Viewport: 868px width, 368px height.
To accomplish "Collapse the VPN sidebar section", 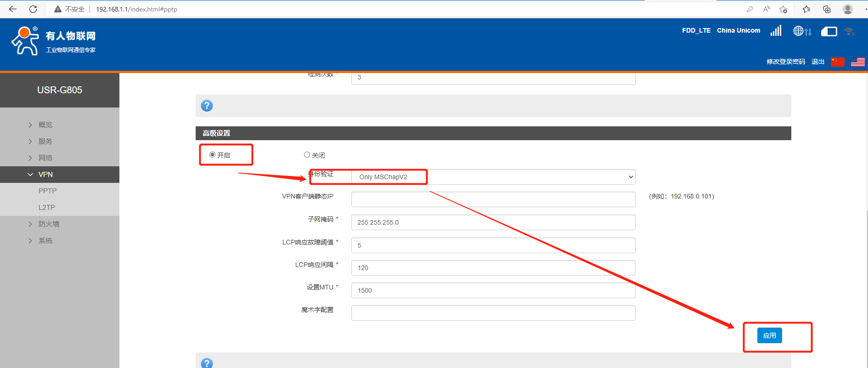I will [45, 175].
